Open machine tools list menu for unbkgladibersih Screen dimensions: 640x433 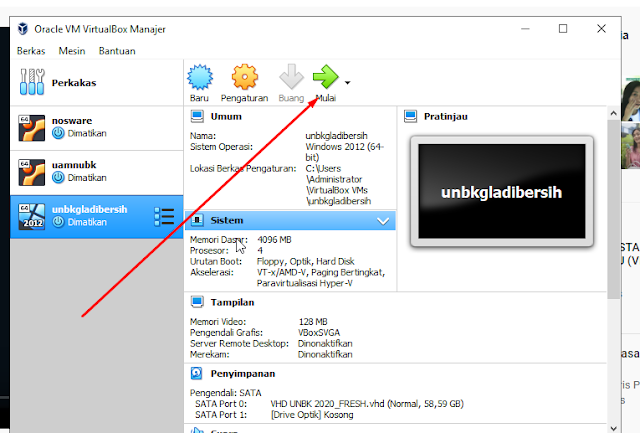pos(164,217)
